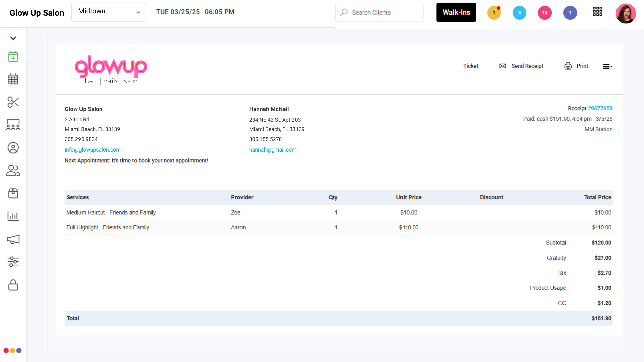Open the staff members icon
Screen dimensions: 644x362
coord(13,171)
